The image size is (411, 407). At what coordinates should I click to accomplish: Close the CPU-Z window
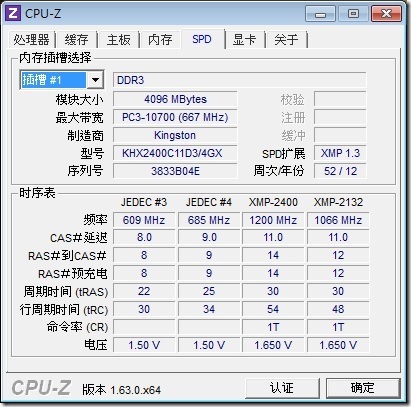pos(386,14)
